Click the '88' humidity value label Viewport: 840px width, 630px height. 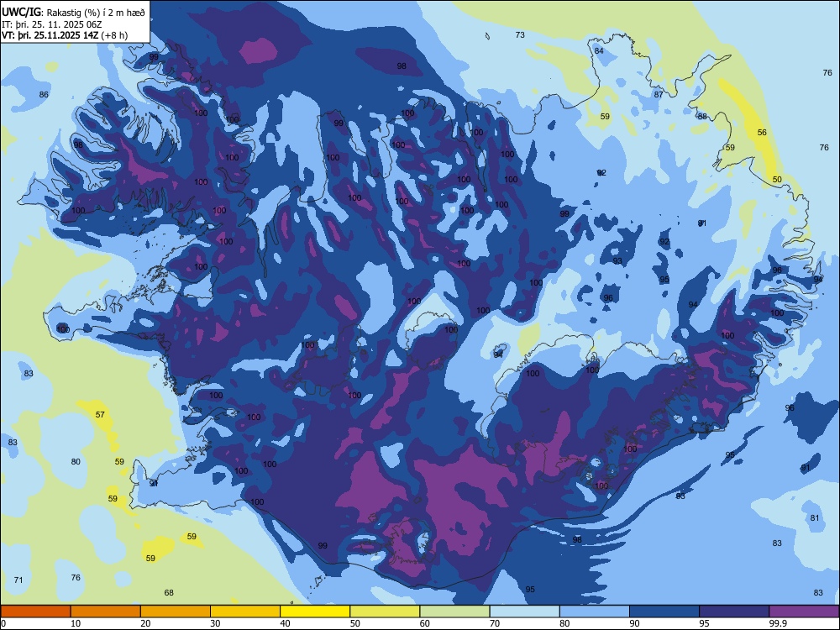pyautogui.click(x=702, y=116)
